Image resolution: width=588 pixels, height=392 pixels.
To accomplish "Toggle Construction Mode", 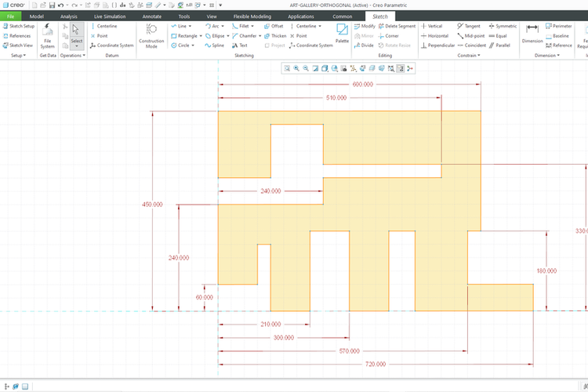I will click(151, 36).
